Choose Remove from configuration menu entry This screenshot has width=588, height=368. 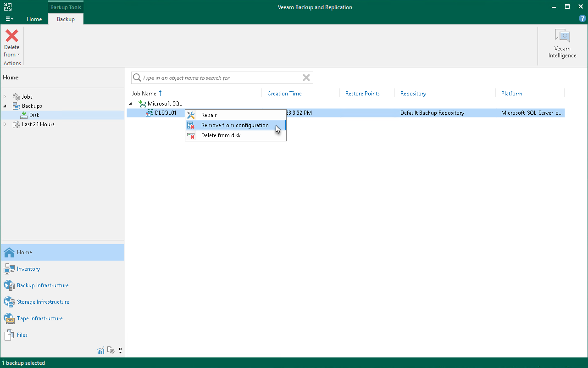click(x=236, y=125)
